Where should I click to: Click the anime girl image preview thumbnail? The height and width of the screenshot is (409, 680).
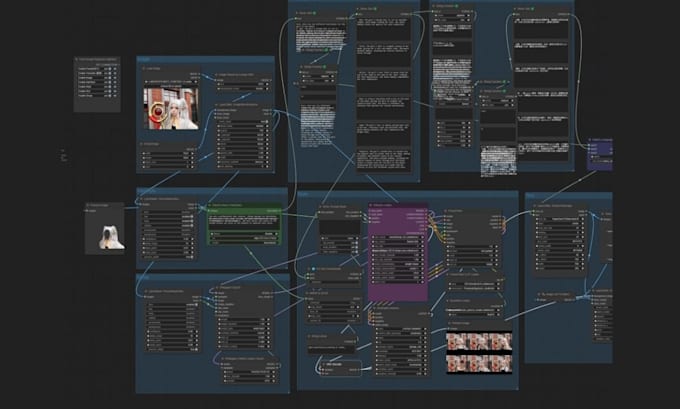[170, 110]
